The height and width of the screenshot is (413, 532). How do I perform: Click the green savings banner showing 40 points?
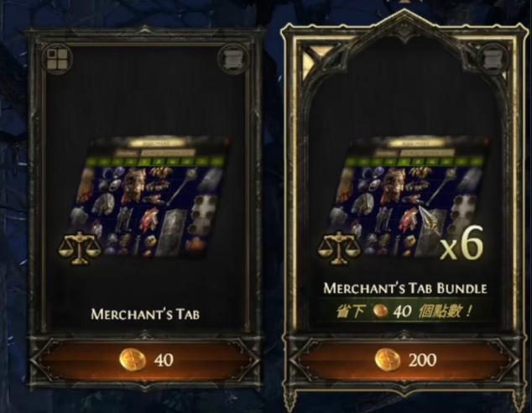click(404, 311)
